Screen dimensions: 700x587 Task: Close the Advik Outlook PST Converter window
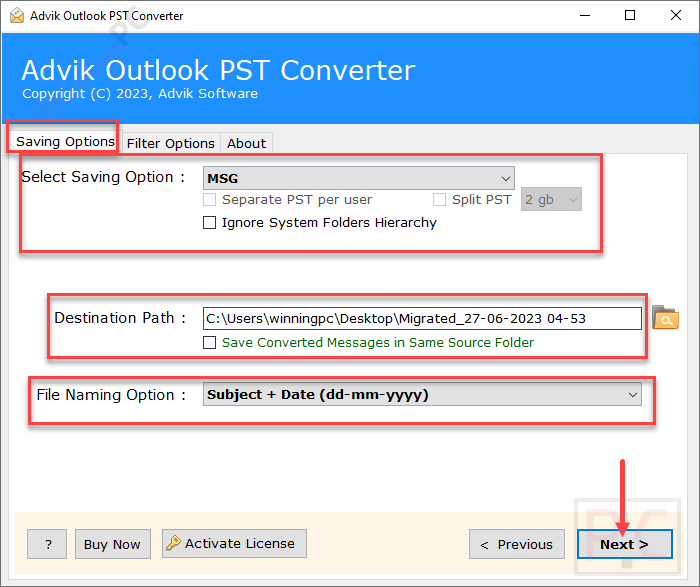[676, 16]
